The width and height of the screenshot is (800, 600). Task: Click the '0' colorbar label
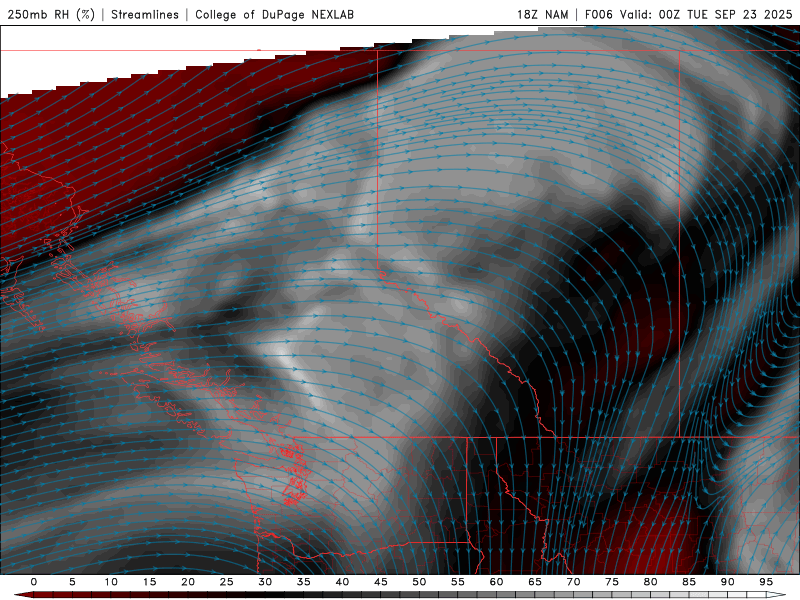point(34,582)
